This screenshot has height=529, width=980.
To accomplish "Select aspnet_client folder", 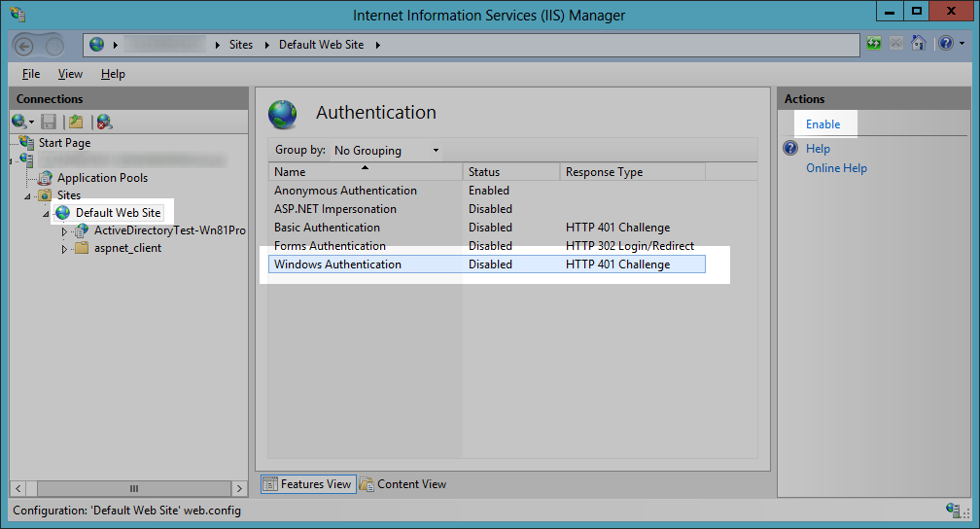I will [x=127, y=248].
